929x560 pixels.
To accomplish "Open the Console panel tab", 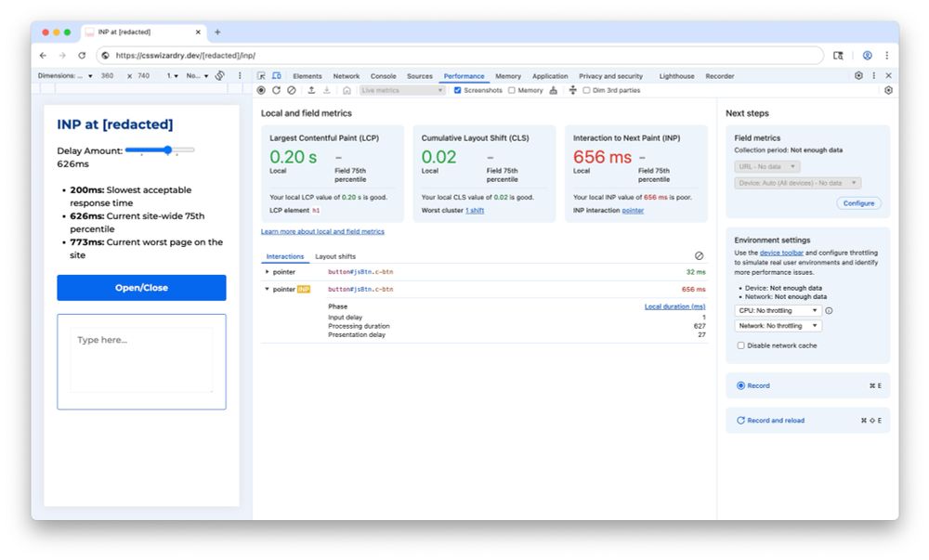I will 384,76.
